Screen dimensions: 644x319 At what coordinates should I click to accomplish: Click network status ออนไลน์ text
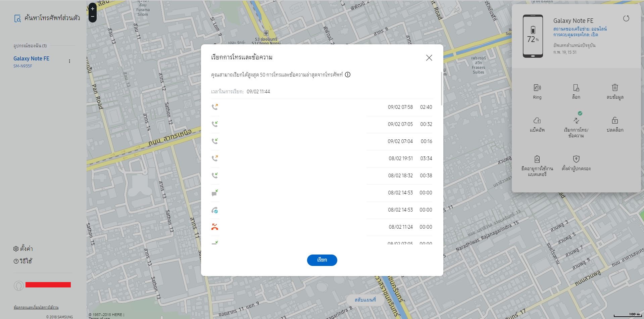(580, 29)
